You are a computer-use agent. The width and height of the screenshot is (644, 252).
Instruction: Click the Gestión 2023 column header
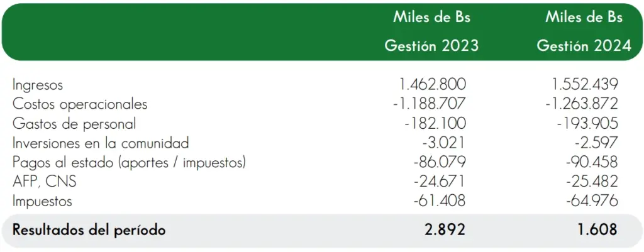coord(431,45)
